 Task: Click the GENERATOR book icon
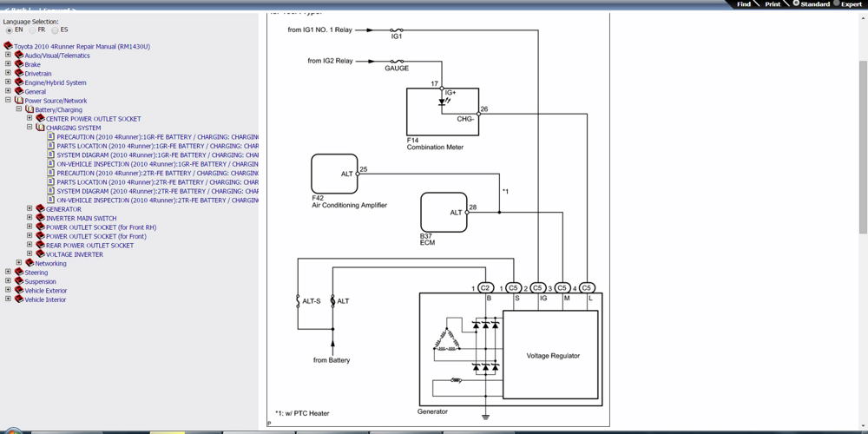point(40,208)
